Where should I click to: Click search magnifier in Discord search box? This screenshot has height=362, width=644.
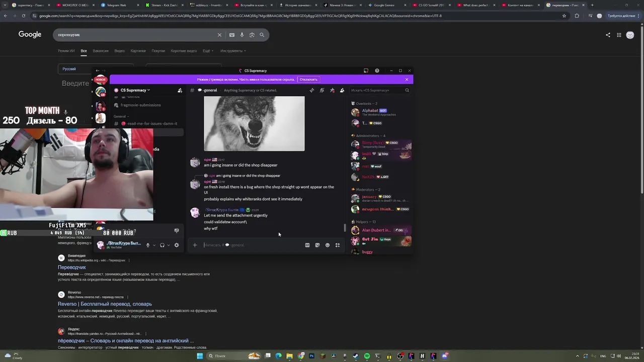click(x=407, y=90)
